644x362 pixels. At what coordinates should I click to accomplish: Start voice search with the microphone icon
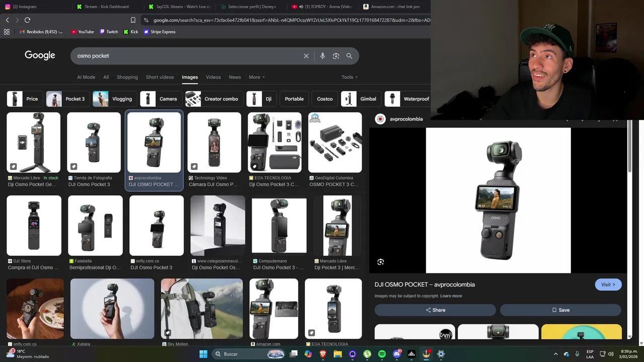tap(323, 56)
